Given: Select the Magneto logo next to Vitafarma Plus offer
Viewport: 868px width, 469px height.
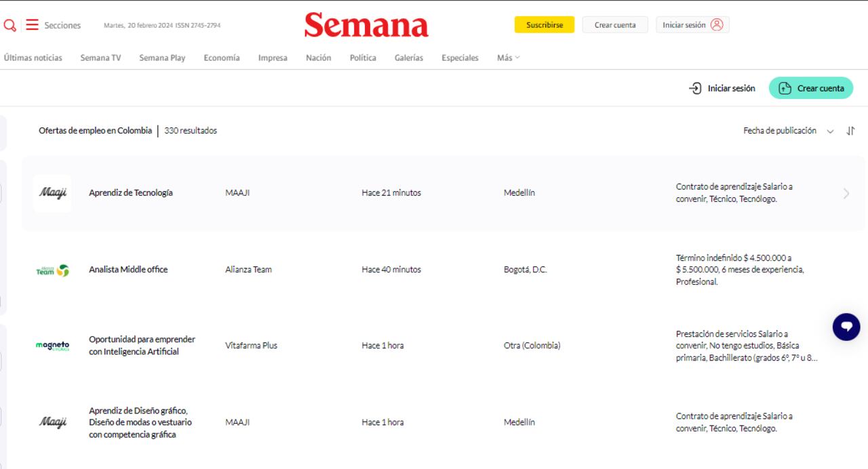Looking at the screenshot, I should pos(52,346).
